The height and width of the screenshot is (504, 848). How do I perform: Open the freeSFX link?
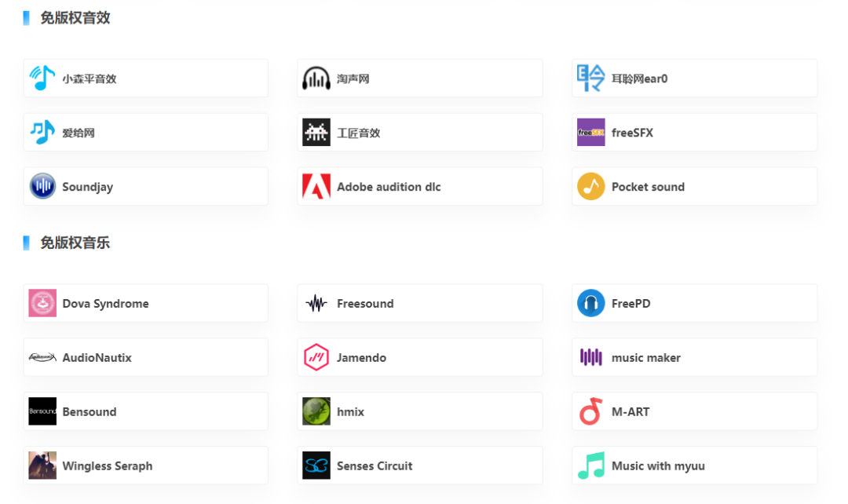point(694,132)
